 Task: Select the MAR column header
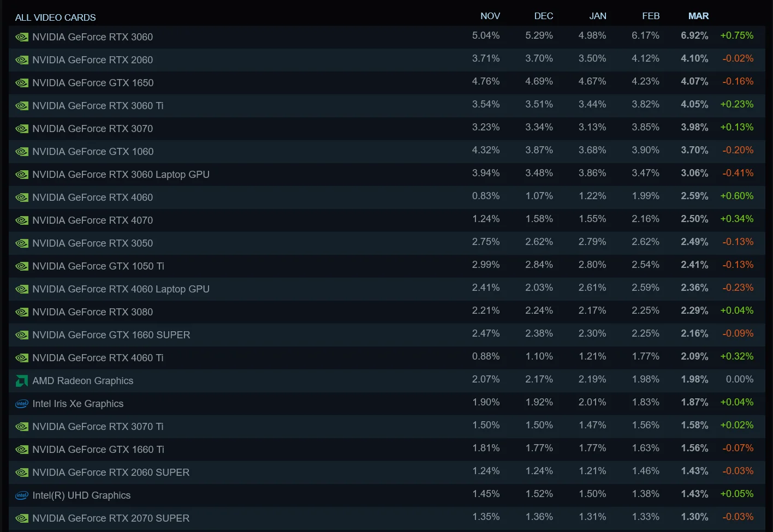click(x=698, y=16)
